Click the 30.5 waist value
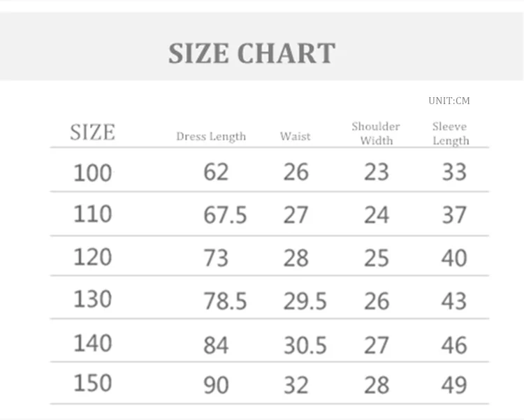The image size is (524, 420). tap(305, 345)
